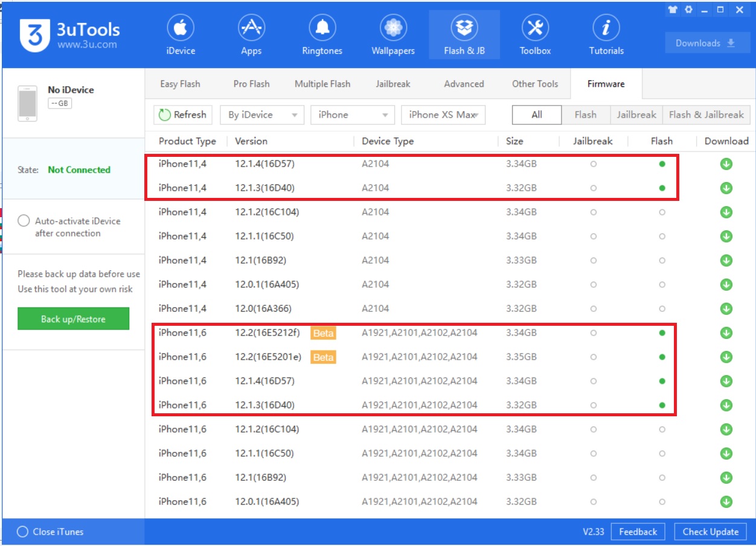756x546 pixels.
Task: Toggle the Close iTunes option
Action: (x=23, y=532)
